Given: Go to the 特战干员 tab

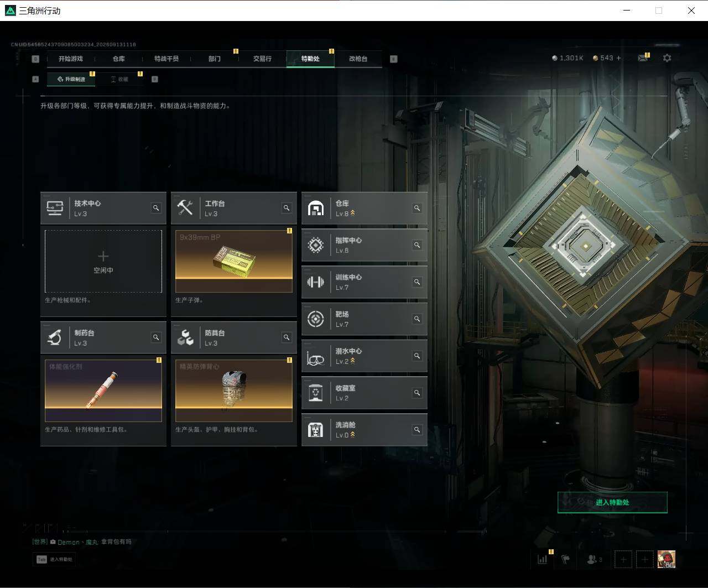Looking at the screenshot, I should tap(166, 59).
